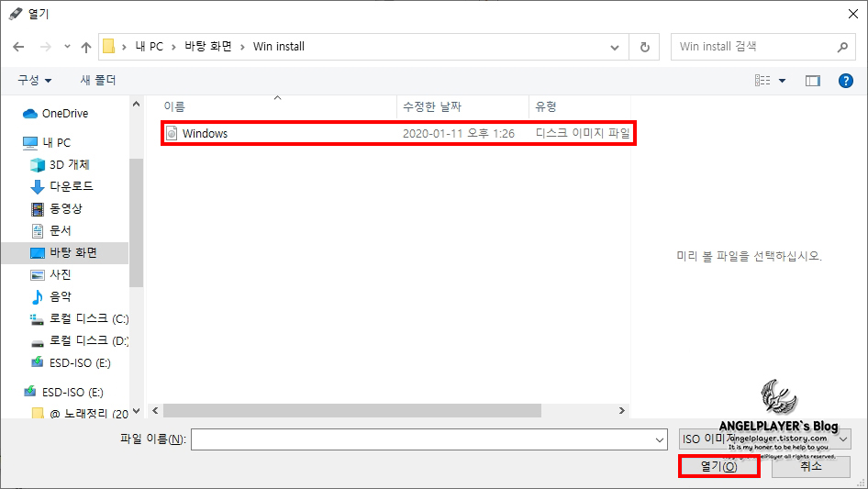Screen dimensions: 868x489
Task: Click the 바탕 화면 desktop icon in sidebar
Action: point(37,253)
